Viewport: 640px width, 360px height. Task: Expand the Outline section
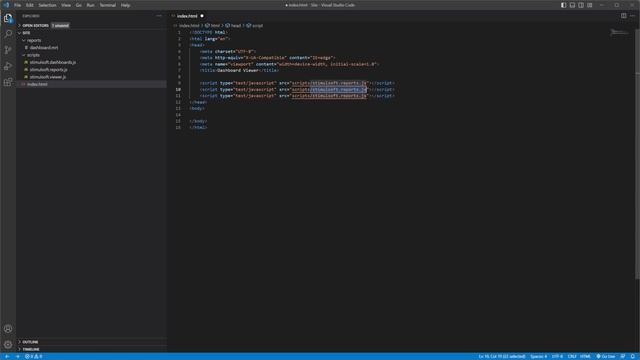pos(91,342)
